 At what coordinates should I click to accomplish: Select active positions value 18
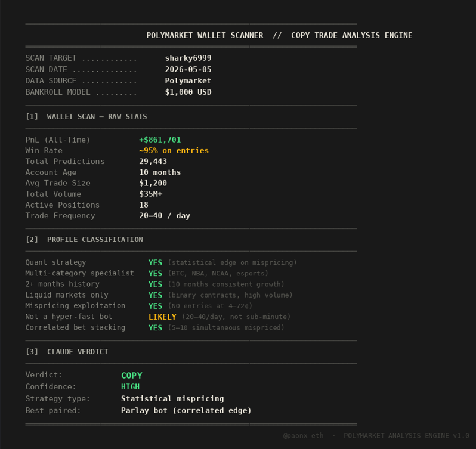(144, 205)
